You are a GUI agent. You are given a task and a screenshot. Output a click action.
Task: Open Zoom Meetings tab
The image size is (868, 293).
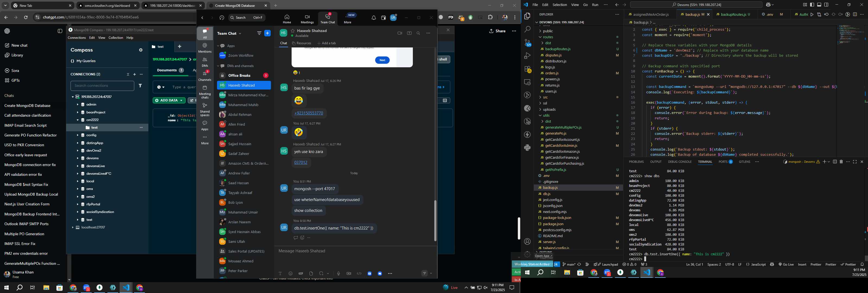pyautogui.click(x=307, y=19)
